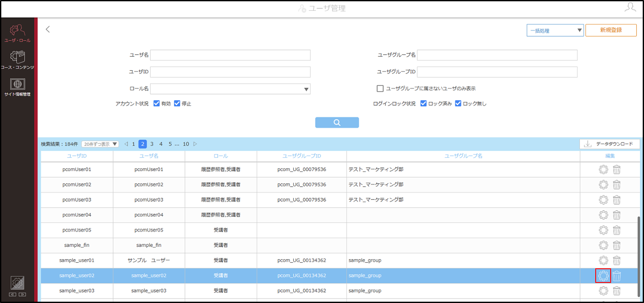Viewport: 644px width, 303px height.
Task: Open the コース・コンテンツ sidebar section
Action: 17,60
